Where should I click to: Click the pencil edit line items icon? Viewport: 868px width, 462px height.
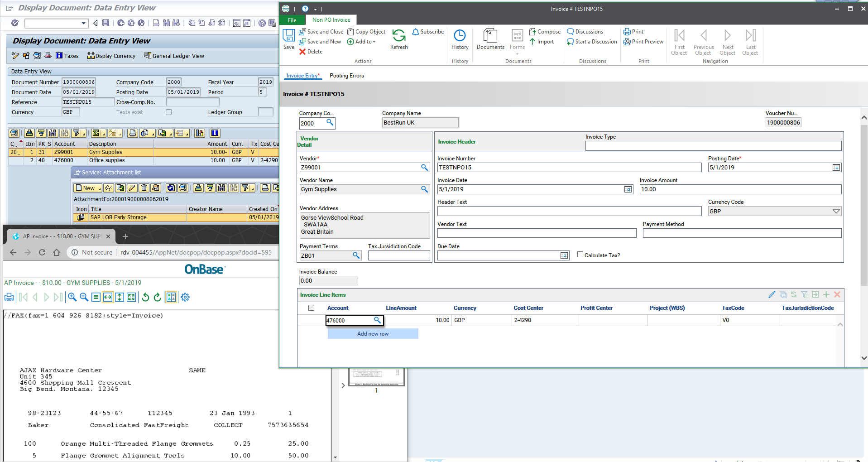tap(772, 294)
